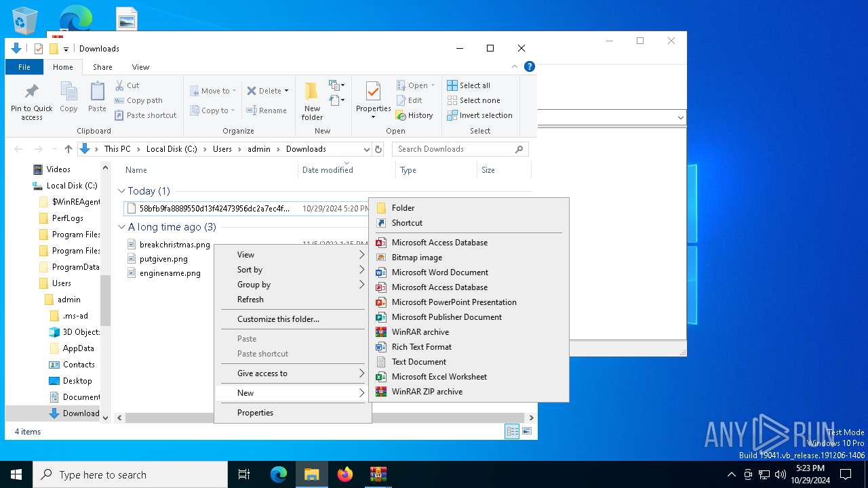This screenshot has height=488, width=868.
Task: Click History in Open group
Action: pyautogui.click(x=414, y=115)
